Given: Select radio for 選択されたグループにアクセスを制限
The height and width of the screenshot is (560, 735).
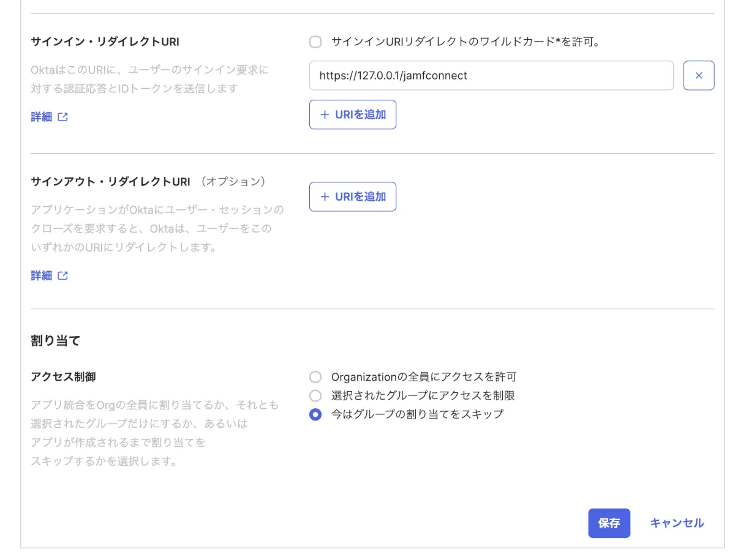Looking at the screenshot, I should [x=315, y=395].
